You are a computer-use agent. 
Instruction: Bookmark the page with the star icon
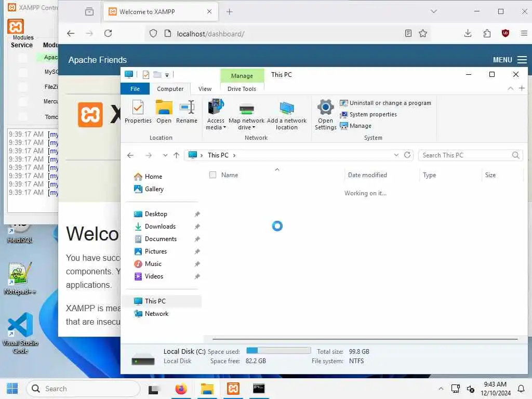point(423,33)
